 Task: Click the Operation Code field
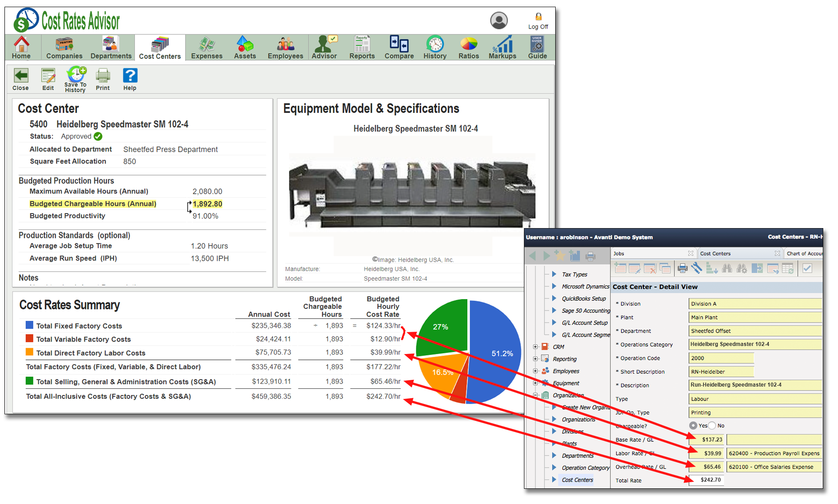click(x=721, y=358)
